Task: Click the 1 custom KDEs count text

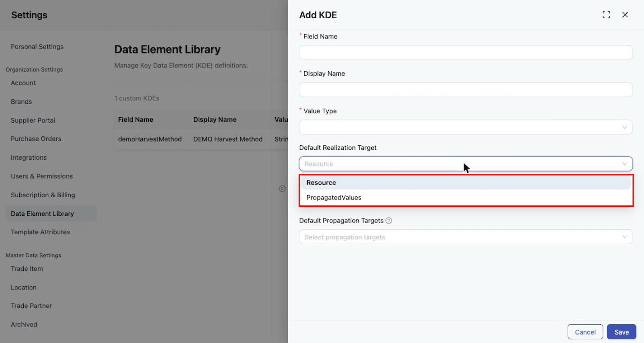Action: [137, 98]
